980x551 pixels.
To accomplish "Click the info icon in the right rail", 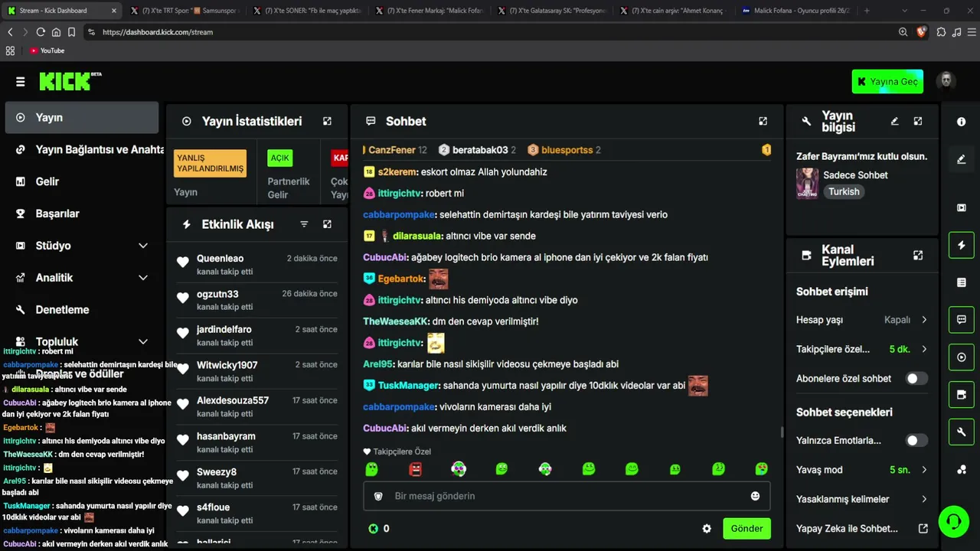I will (962, 122).
